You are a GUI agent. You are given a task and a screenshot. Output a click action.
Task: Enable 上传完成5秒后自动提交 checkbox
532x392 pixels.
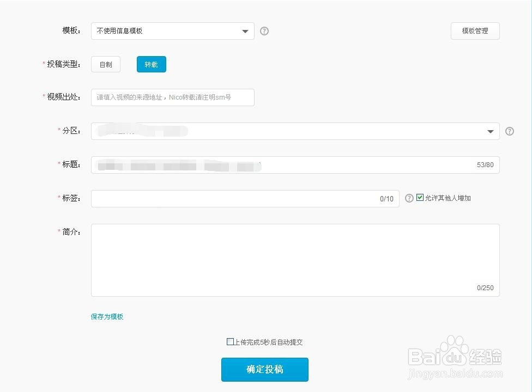click(x=230, y=341)
